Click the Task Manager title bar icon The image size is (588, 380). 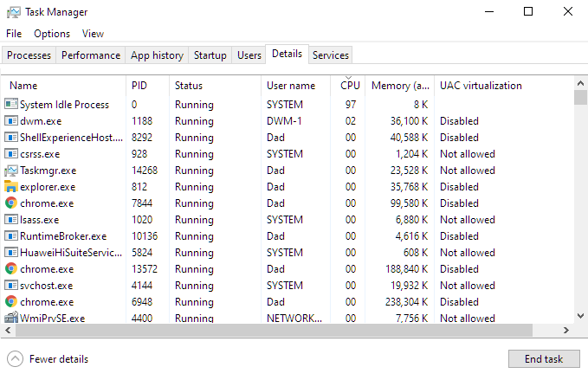click(x=13, y=12)
